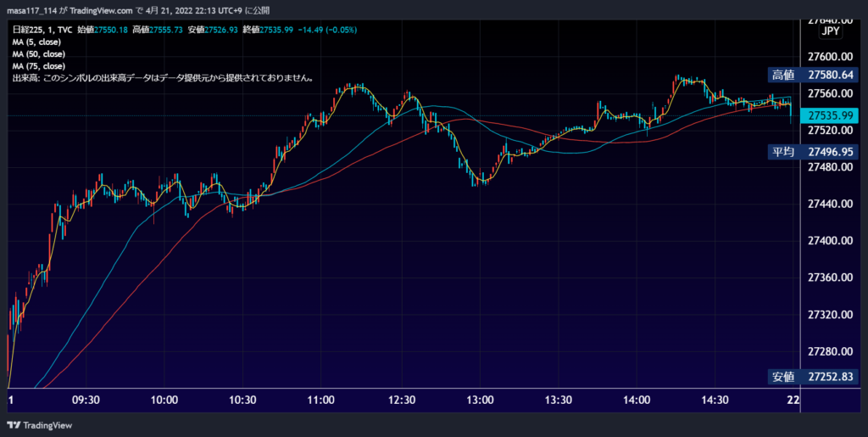
Task: Click the 平均 27496.95 price label
Action: click(813, 152)
